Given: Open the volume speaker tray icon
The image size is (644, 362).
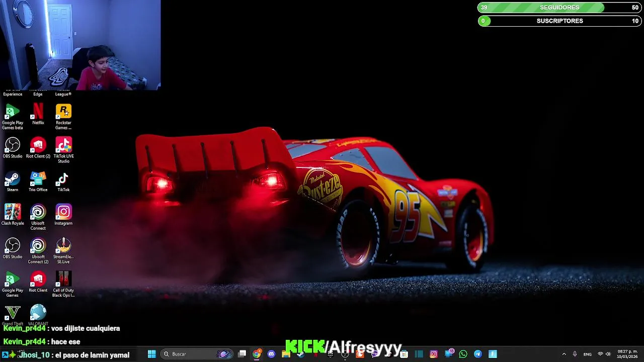Looking at the screenshot, I should tap(608, 354).
